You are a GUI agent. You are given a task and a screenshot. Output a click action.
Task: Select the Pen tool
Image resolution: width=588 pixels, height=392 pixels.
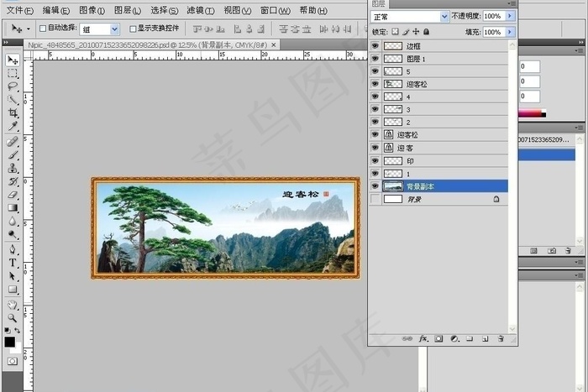13,249
